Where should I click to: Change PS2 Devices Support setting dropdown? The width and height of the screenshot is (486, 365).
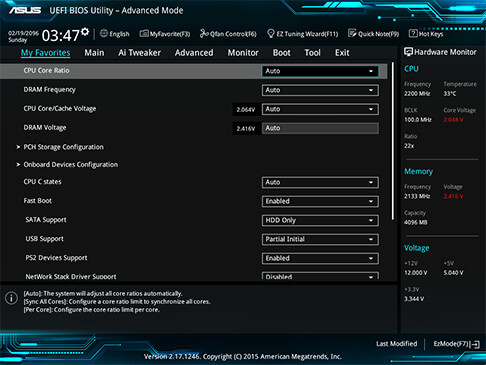(320, 258)
